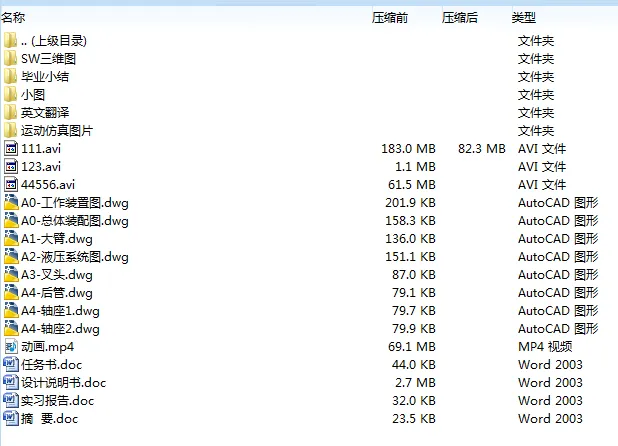Image resolution: width=618 pixels, height=446 pixels.
Task: Select file name A2-液压系统图.dwg
Action: (75, 257)
